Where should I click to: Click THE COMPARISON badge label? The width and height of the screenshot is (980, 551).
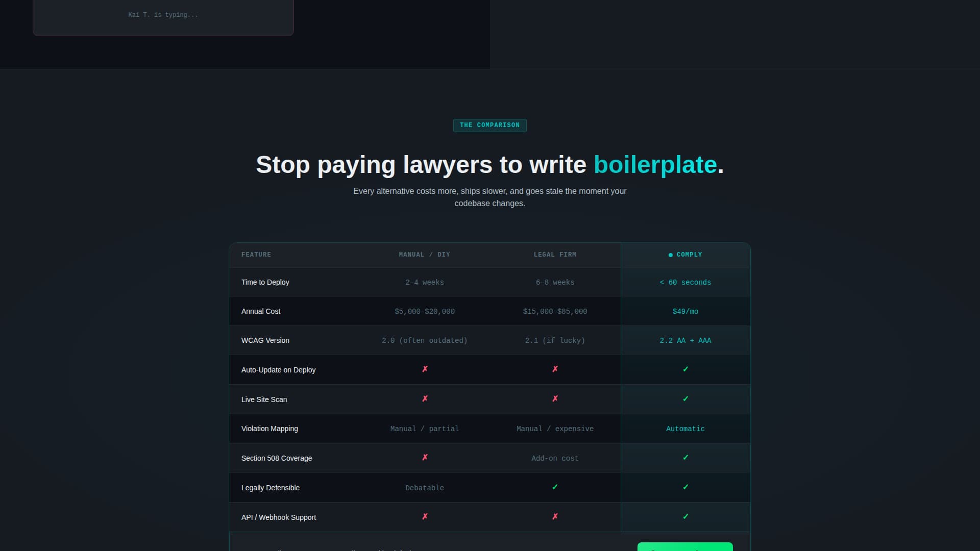[x=489, y=126]
